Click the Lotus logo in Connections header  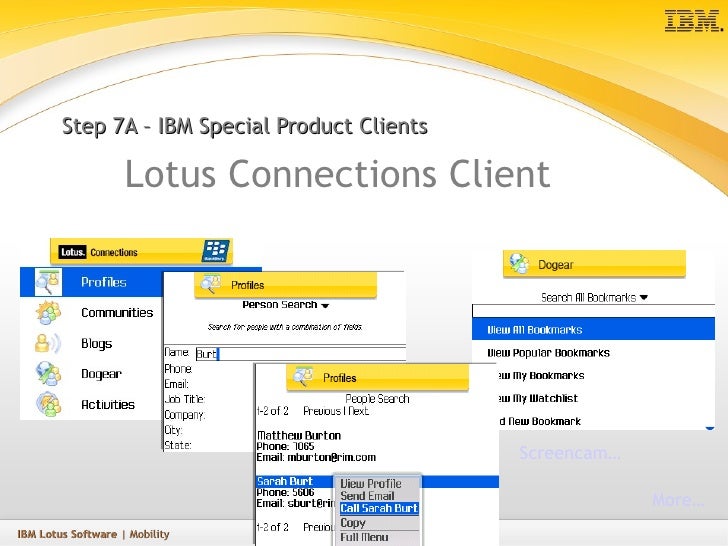pyautogui.click(x=72, y=252)
